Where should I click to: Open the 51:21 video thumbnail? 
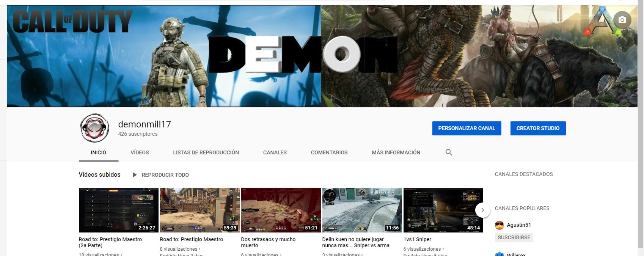tap(281, 210)
